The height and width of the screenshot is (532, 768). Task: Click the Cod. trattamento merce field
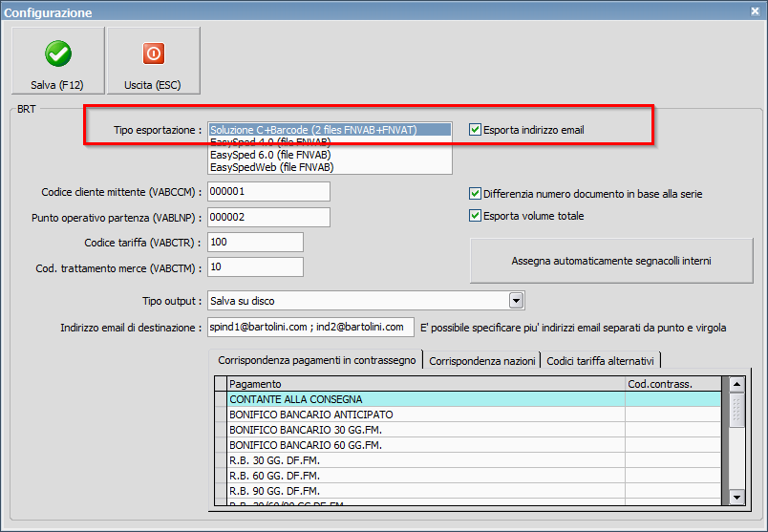tap(255, 267)
